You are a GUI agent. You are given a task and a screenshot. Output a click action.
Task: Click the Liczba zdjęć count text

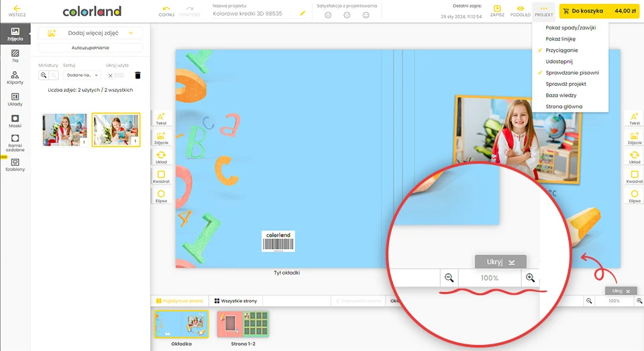pos(91,90)
